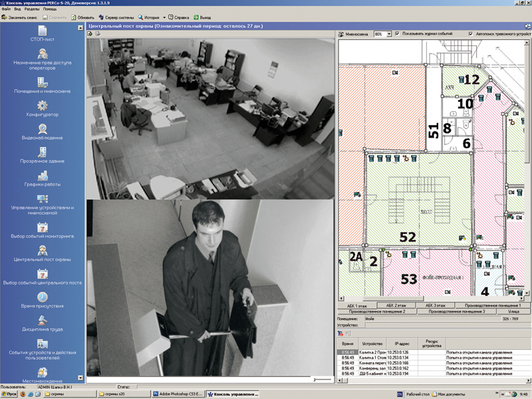Image resolution: width=532 pixels, height=399 pixels.
Task: Select the Прозрачное здание section
Action: [x=43, y=155]
